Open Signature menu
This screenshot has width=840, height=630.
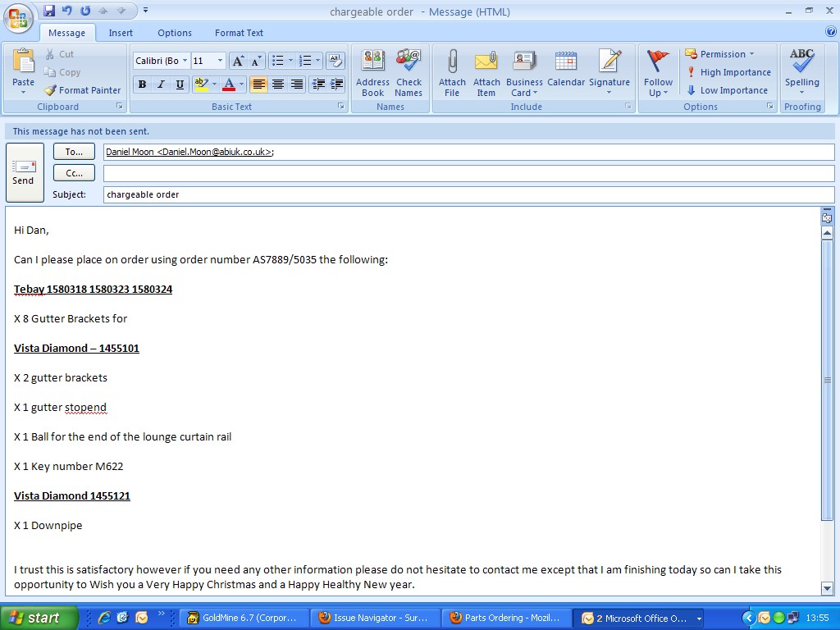point(609,73)
